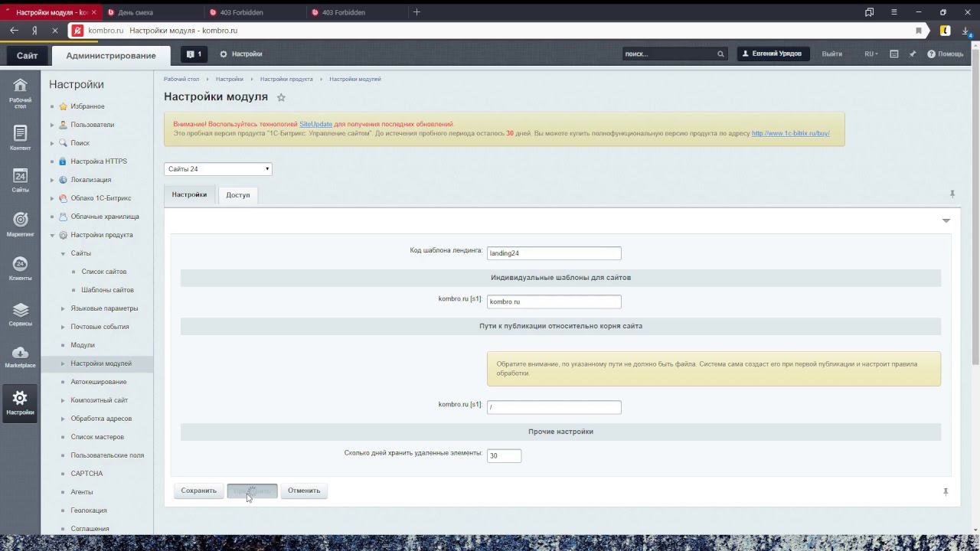Open the Помощь help link
The image size is (980, 551).
coord(946,54)
